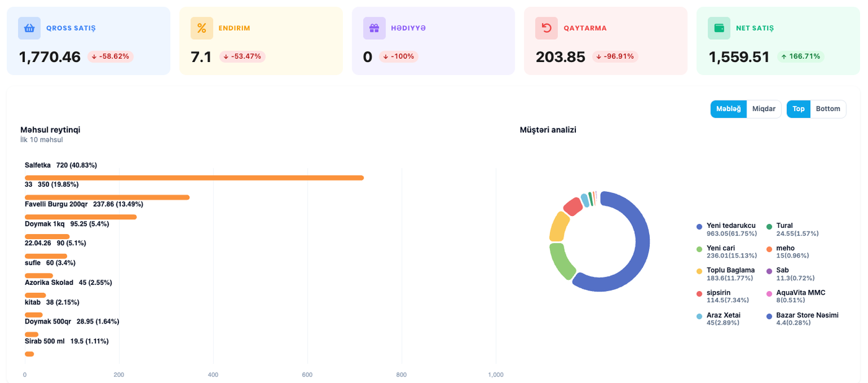Screen dimensions: 868x383
Task: Switch chart to Miqdar view
Action: (764, 109)
